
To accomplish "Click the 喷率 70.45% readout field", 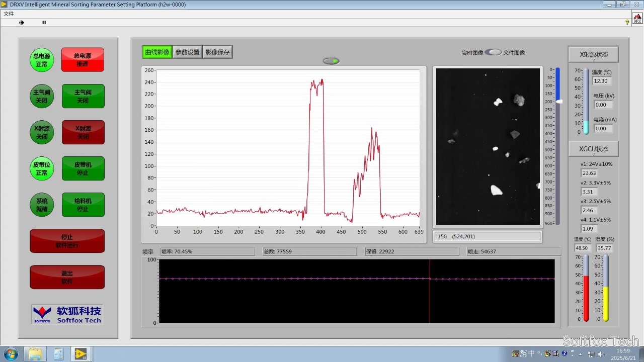I will [207, 251].
